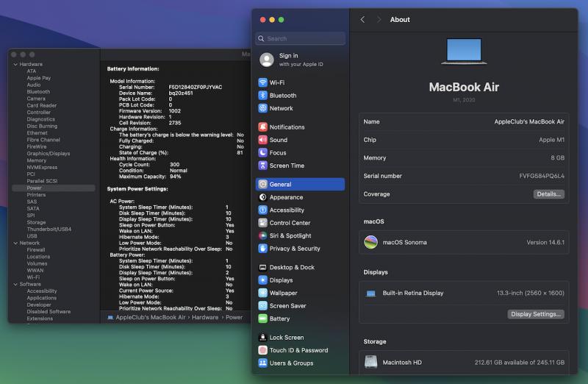Open Displays settings sidebar icon

pos(263,280)
